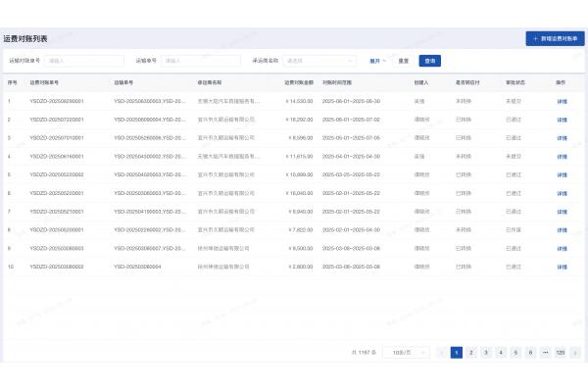The image size is (588, 392).
Task: Open 详情 for YSDZD-202507020001
Action: coord(562,120)
